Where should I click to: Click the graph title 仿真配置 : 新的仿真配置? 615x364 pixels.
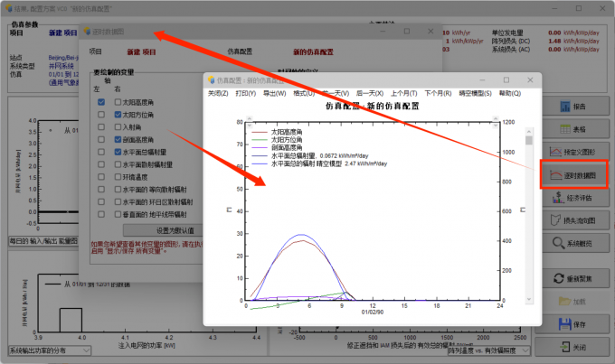pos(373,107)
